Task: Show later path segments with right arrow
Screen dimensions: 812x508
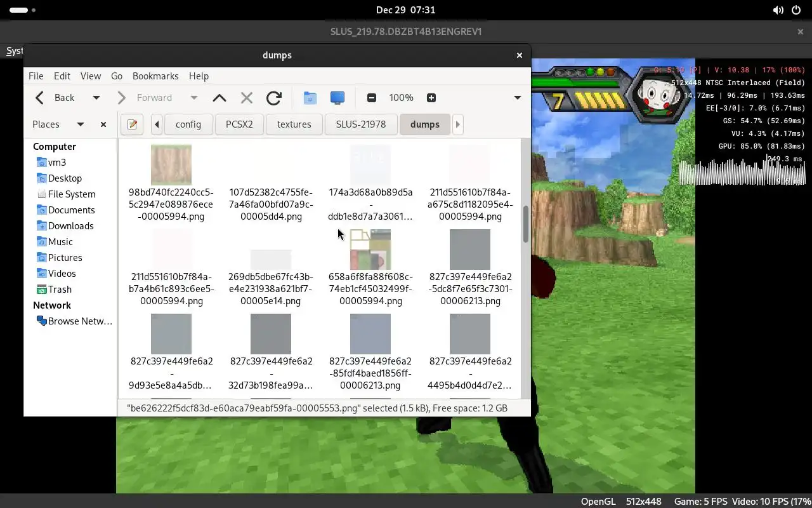Action: pyautogui.click(x=457, y=124)
